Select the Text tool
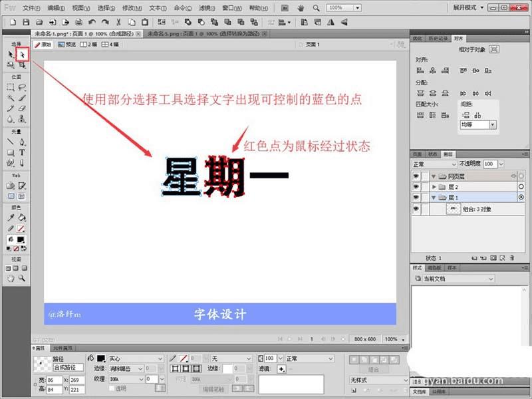The height and width of the screenshot is (399, 532). point(22,152)
